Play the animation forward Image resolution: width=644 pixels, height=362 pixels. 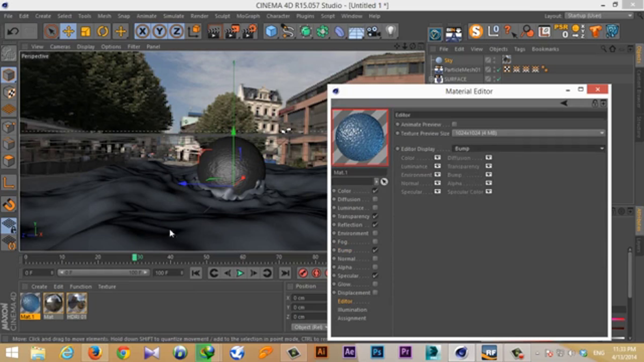tap(240, 273)
